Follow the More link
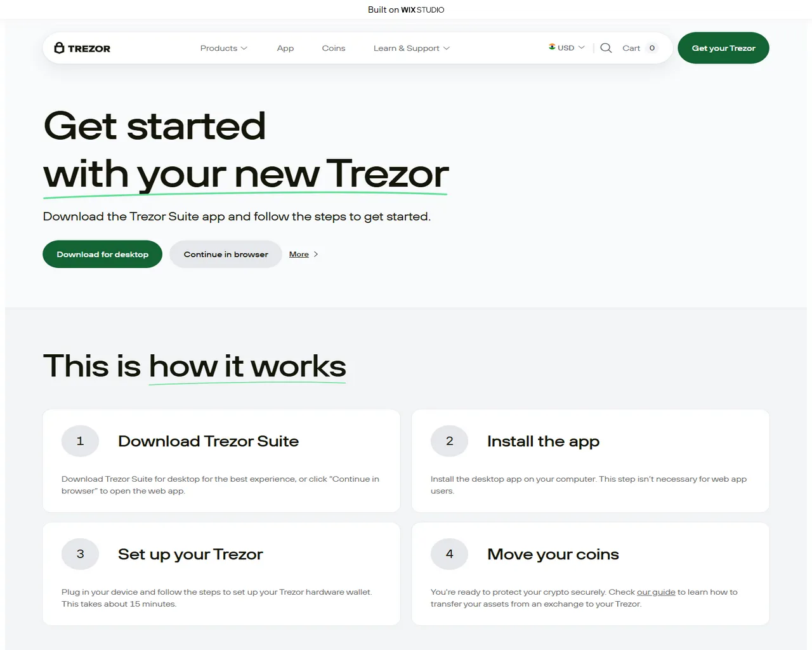The width and height of the screenshot is (812, 650). tap(299, 255)
